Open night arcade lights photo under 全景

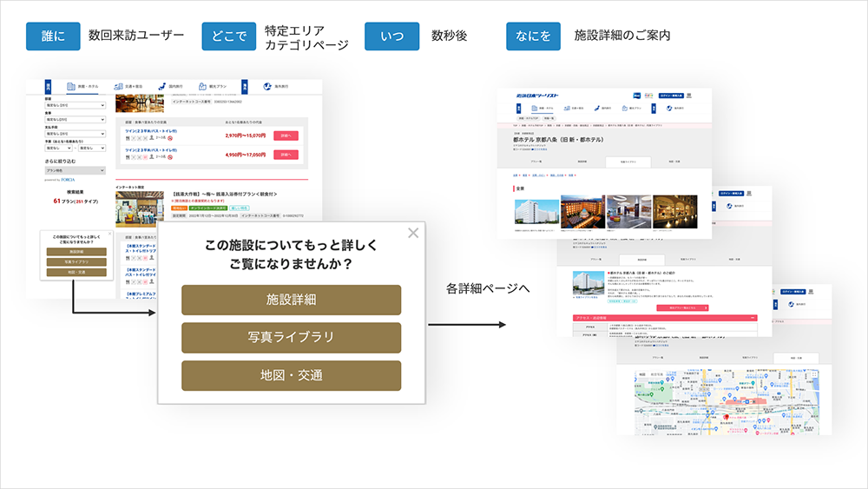tap(674, 211)
